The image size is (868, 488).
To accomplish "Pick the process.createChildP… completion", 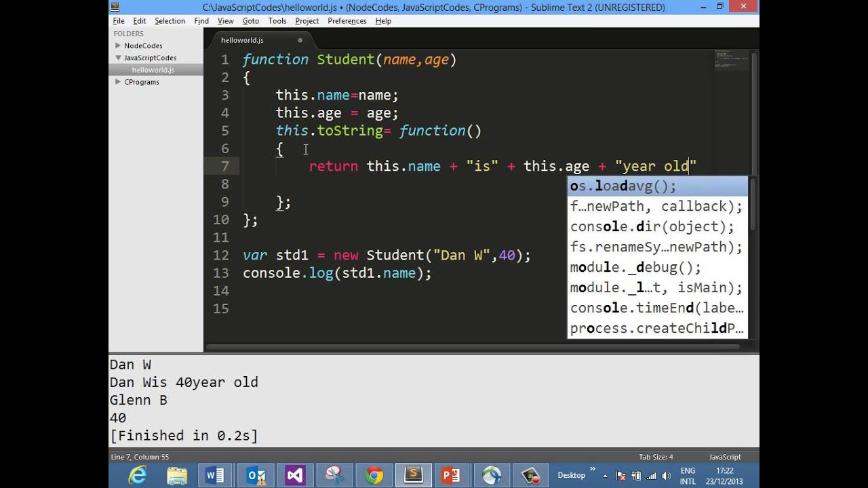I will click(658, 328).
